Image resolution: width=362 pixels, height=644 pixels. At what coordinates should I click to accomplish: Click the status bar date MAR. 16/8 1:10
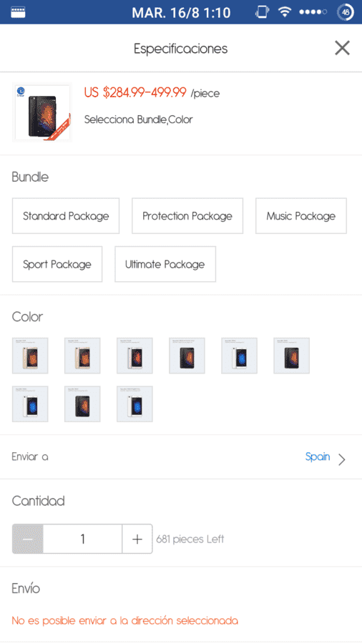[181, 13]
